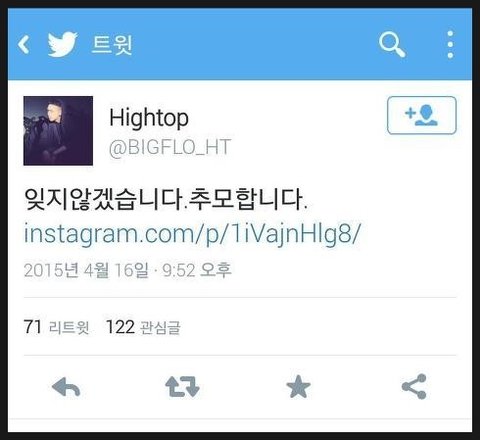View the 122 관심글 list

(143, 327)
